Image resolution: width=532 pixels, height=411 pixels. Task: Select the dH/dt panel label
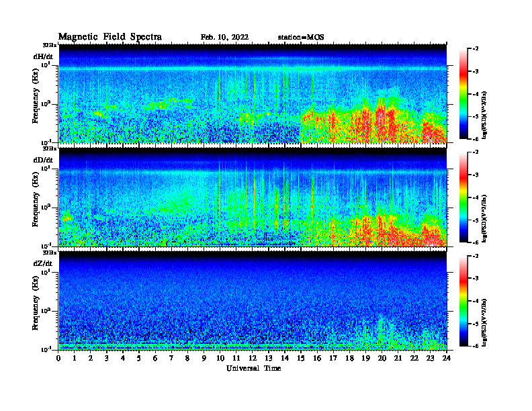click(x=43, y=56)
